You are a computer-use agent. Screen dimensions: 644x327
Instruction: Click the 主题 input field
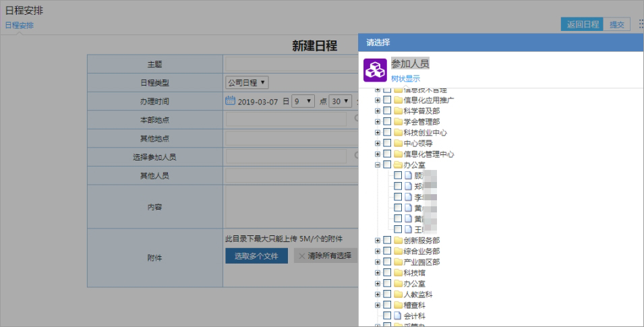click(291, 64)
